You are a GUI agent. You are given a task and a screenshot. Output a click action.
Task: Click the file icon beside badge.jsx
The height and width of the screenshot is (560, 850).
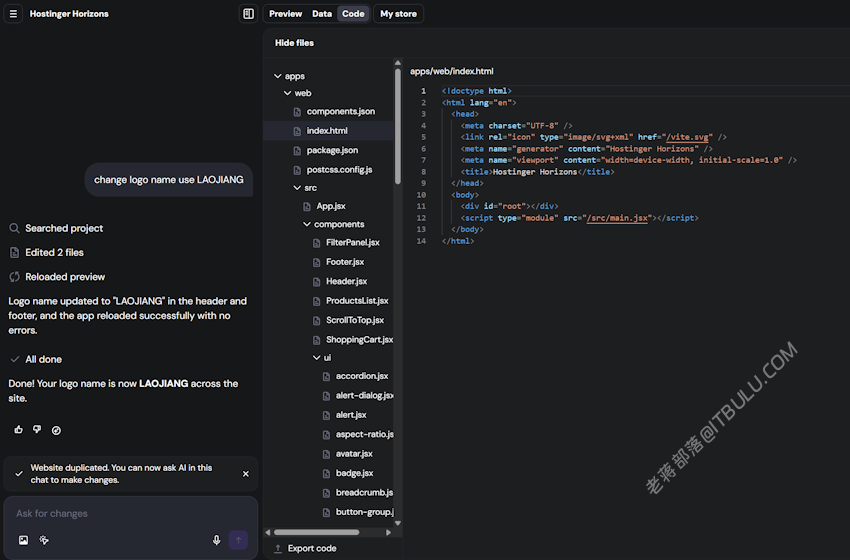(326, 474)
